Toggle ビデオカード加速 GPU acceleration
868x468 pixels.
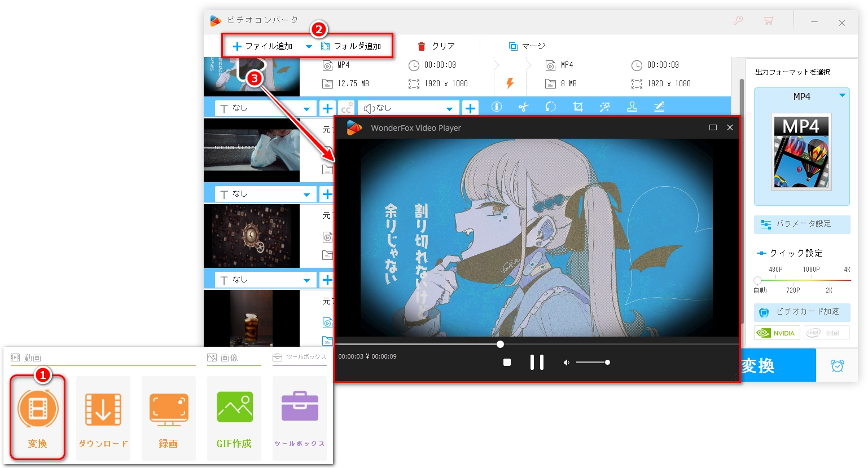pyautogui.click(x=802, y=312)
